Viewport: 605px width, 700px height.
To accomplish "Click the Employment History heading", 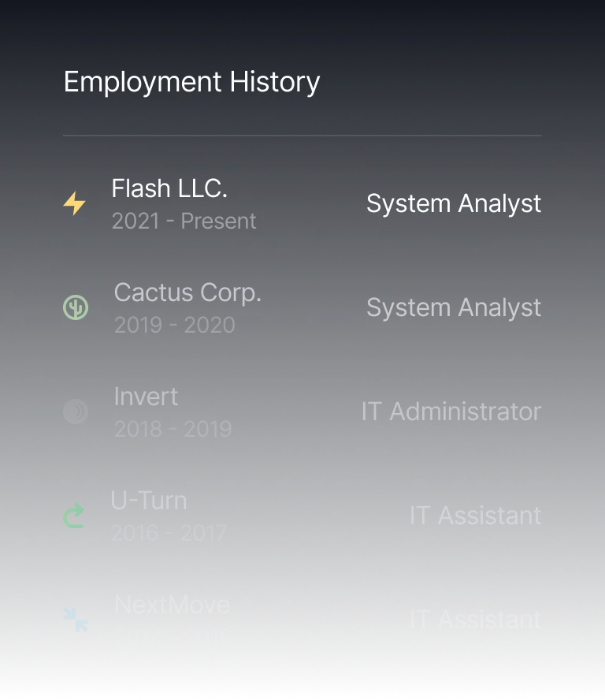I will click(191, 82).
